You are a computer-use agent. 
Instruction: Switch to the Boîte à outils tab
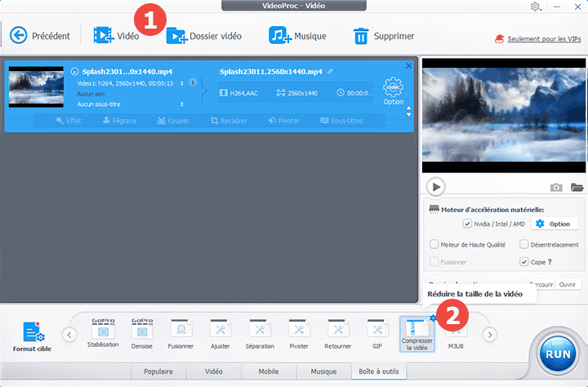pos(379,371)
